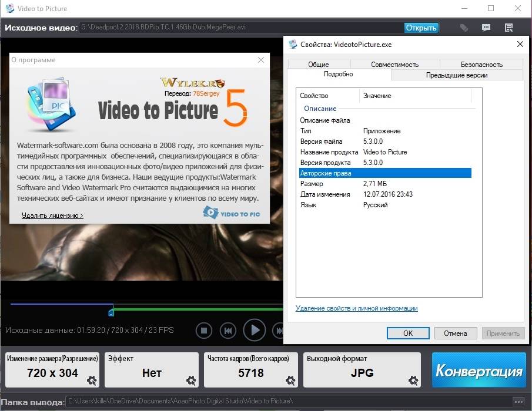Click the start marker on the timeline
Screen dimensions: 532x411
pyautogui.click(x=111, y=312)
